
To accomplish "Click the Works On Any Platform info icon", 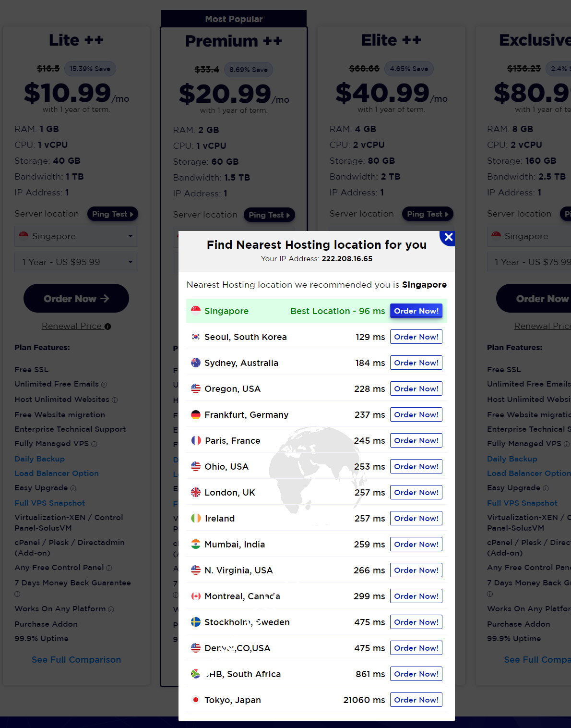I will coord(111,609).
